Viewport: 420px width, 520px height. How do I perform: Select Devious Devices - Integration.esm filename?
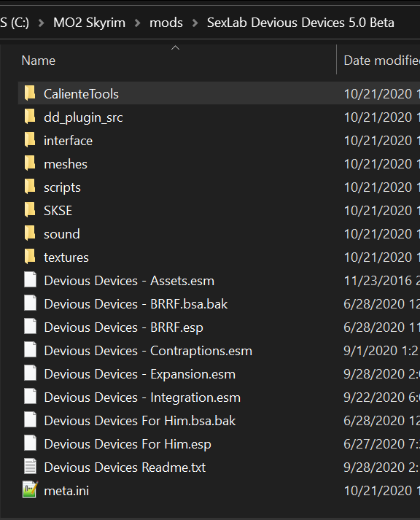click(x=142, y=397)
